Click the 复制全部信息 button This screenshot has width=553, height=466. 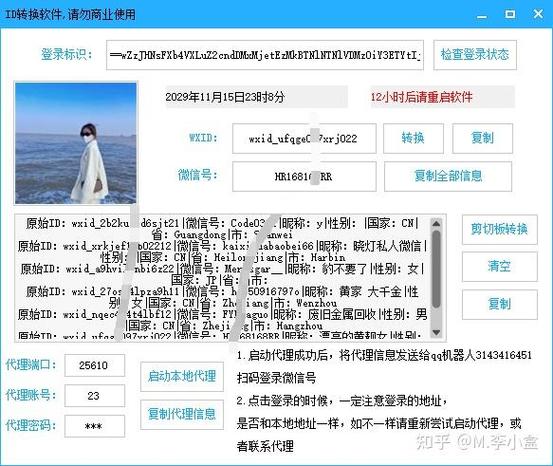pyautogui.click(x=448, y=176)
